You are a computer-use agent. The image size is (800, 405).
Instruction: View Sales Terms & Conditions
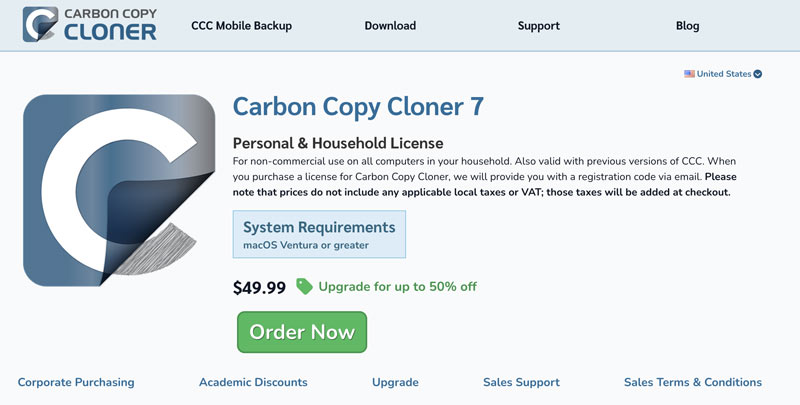(x=692, y=382)
